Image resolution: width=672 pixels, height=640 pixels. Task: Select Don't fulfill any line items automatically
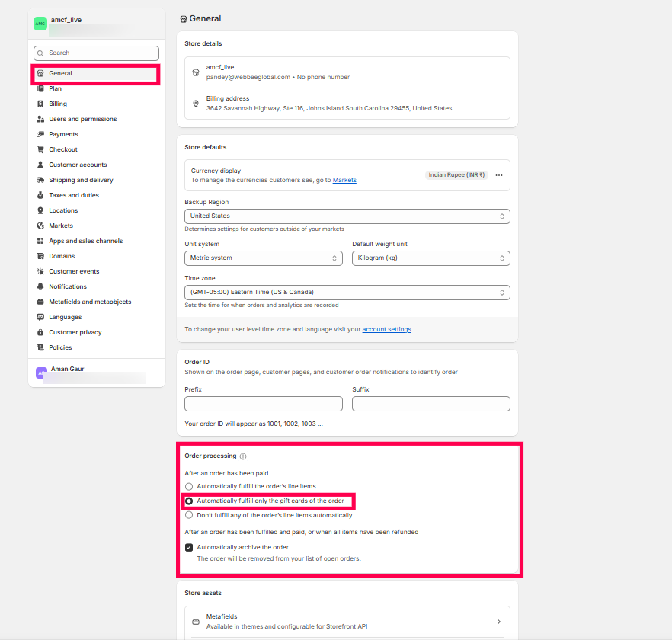[x=189, y=515]
